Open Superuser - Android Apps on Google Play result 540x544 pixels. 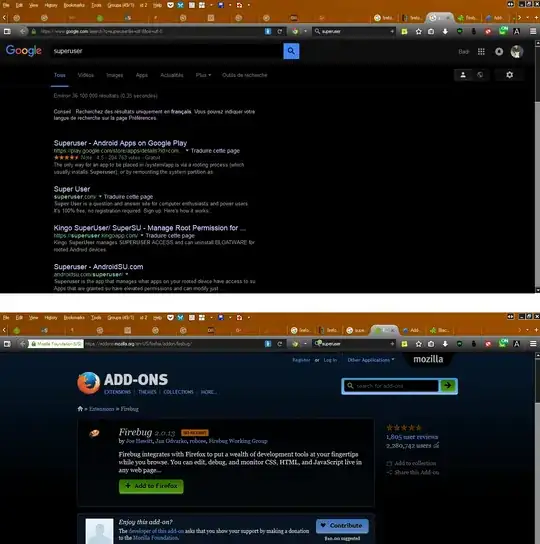click(x=120, y=143)
